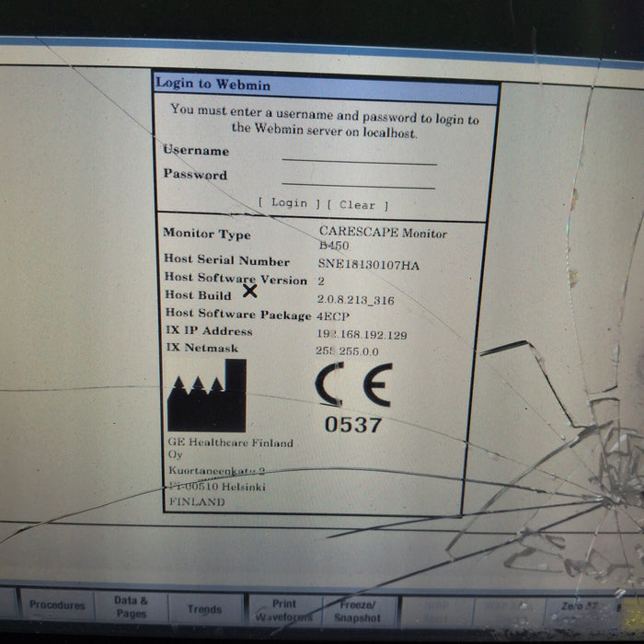This screenshot has width=644, height=644.
Task: Open the Trends menu
Action: 204,609
